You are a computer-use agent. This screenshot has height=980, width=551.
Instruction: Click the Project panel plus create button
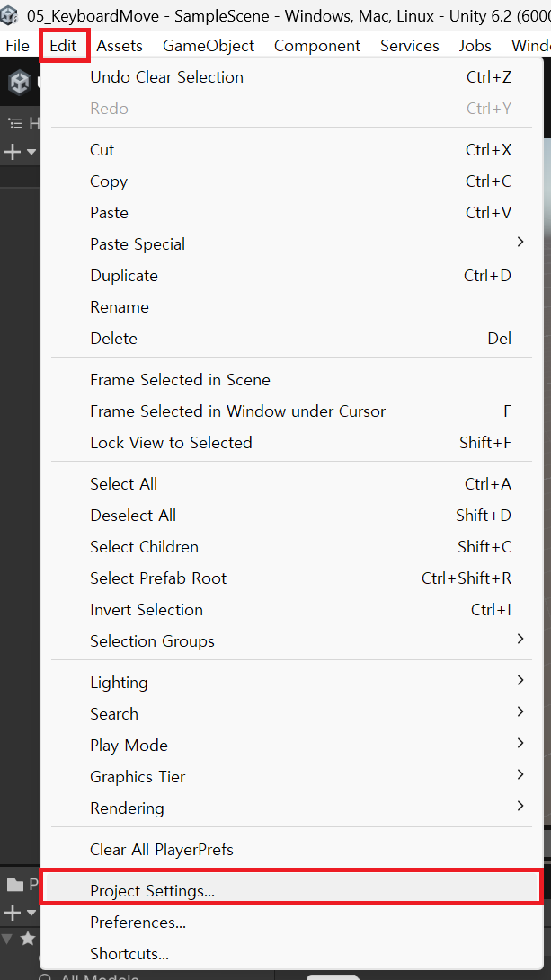click(13, 913)
